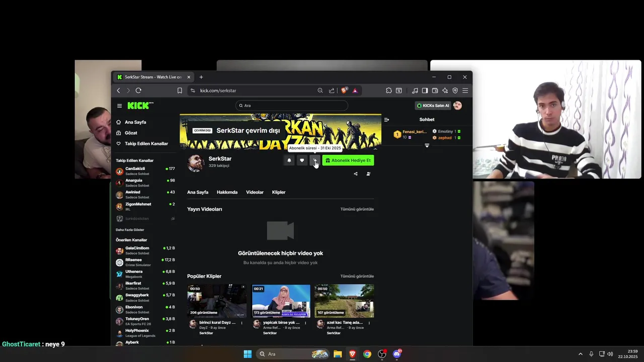Click the green Abonelik Hediye Et button

point(348,160)
